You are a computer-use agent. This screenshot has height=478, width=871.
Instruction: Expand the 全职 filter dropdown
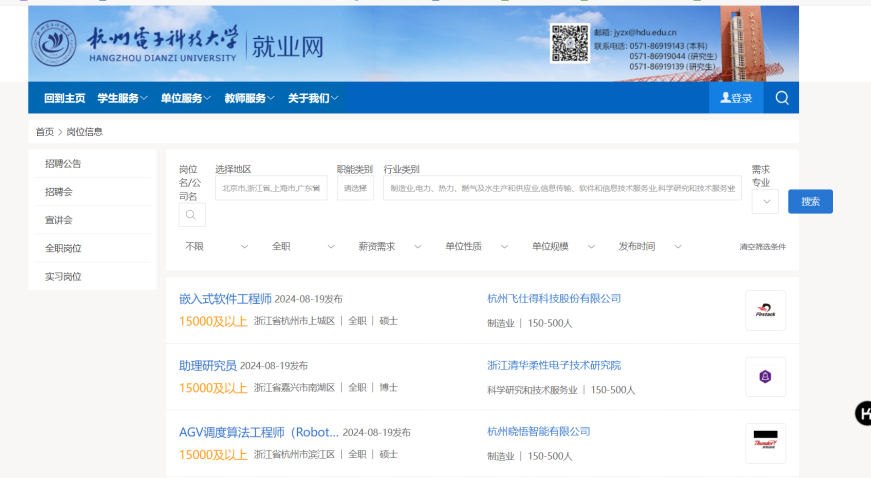[x=303, y=246]
